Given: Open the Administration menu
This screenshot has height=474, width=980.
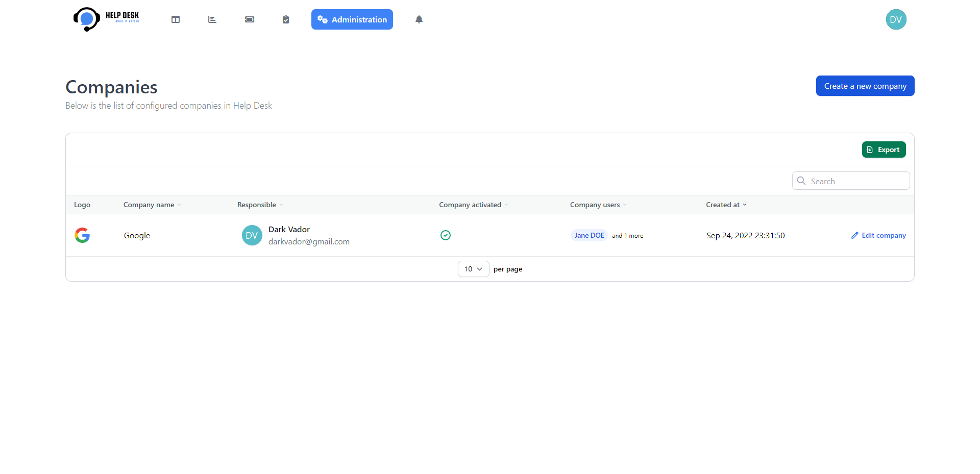Looking at the screenshot, I should pos(352,19).
